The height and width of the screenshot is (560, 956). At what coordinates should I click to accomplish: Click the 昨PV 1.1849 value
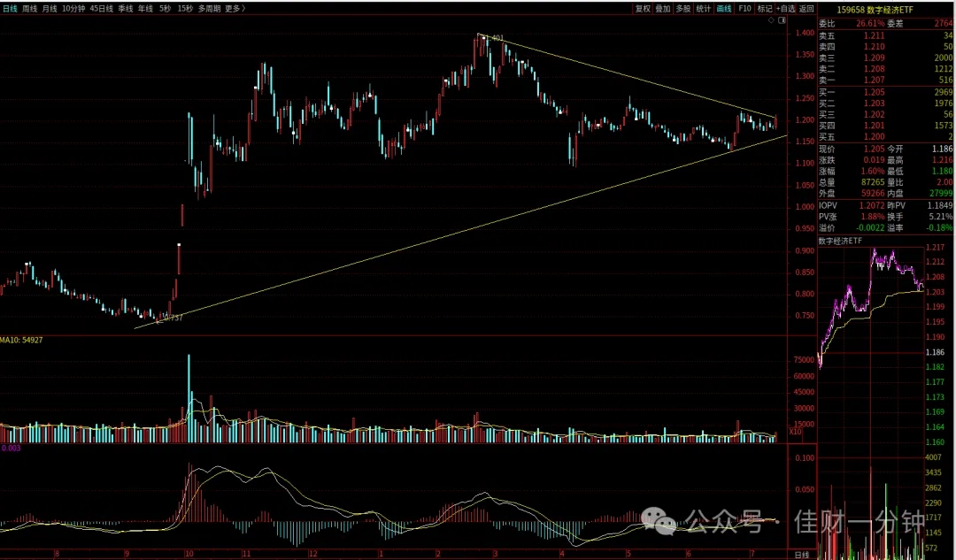pyautogui.click(x=939, y=205)
